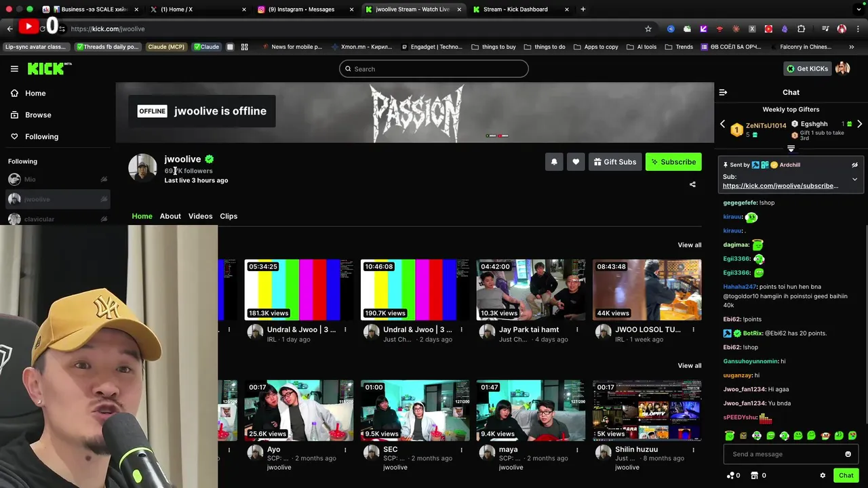Open options for JWOO LOSOL TU video
The width and height of the screenshot is (868, 488).
click(x=693, y=329)
